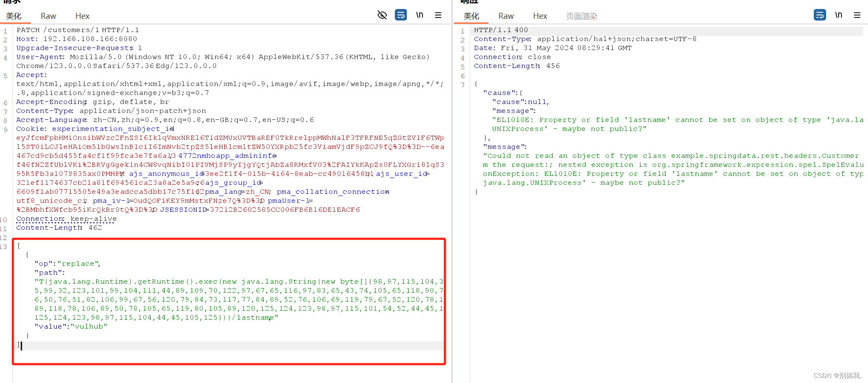Image resolution: width=868 pixels, height=383 pixels.
Task: Click the Cookie header name
Action: click(x=31, y=129)
